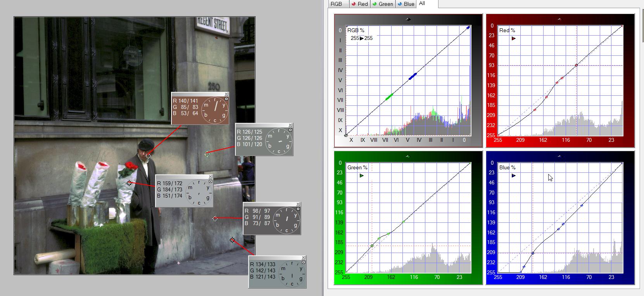Select sample marker linked to R 134/133 panel
Image resolution: width=644 pixels, height=296 pixels.
click(x=232, y=240)
